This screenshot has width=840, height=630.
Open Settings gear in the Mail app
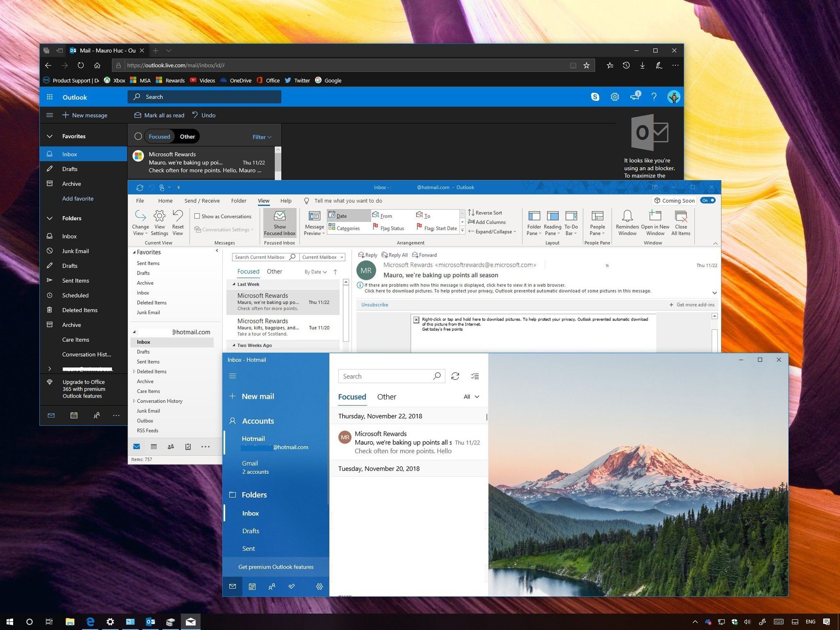[x=319, y=586]
